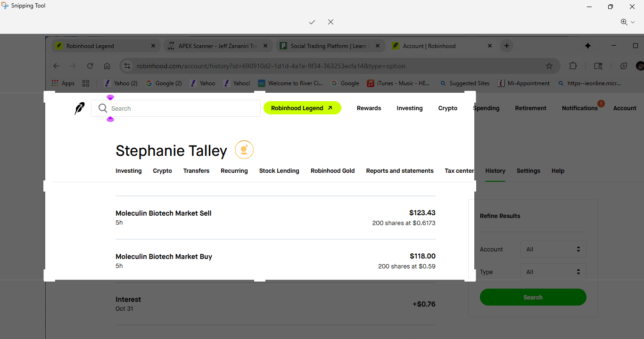The width and height of the screenshot is (644, 339).
Task: Click the robinhood.com address bar URL
Action: point(271,66)
